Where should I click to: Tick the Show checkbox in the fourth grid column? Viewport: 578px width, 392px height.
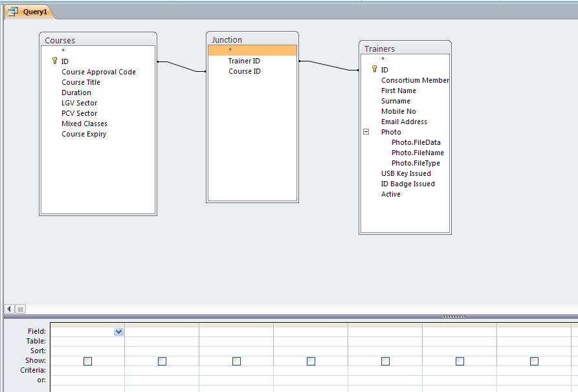pos(311,361)
